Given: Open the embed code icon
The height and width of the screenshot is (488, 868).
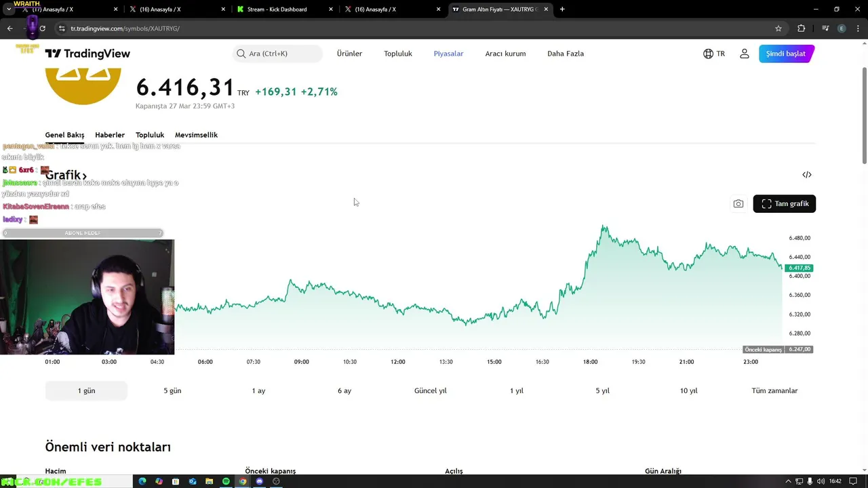Looking at the screenshot, I should 807,175.
